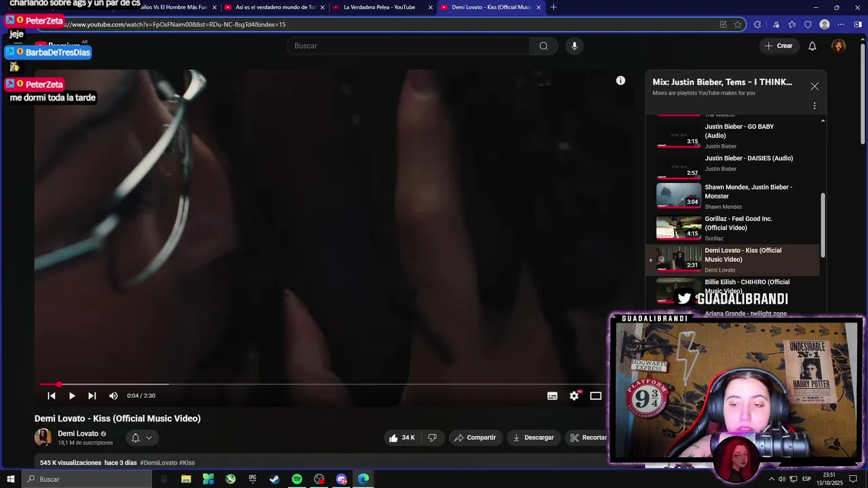Open Windows notification center icon
The width and height of the screenshot is (868, 488).
[x=854, y=479]
